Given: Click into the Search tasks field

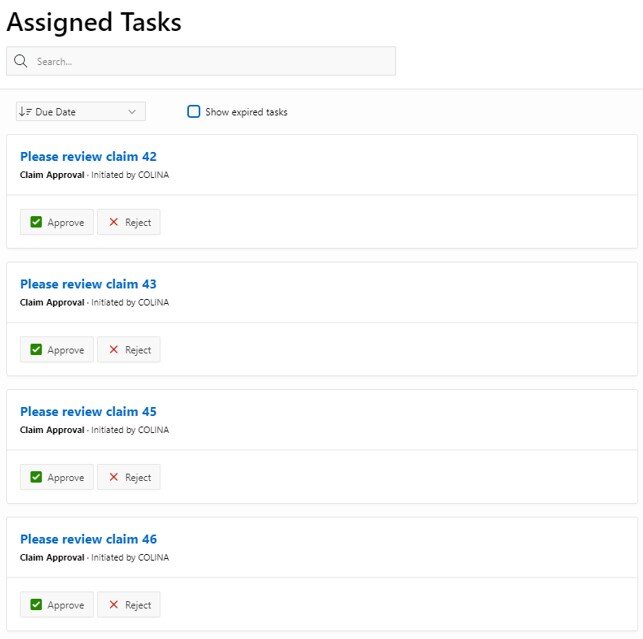Looking at the screenshot, I should [x=201, y=61].
